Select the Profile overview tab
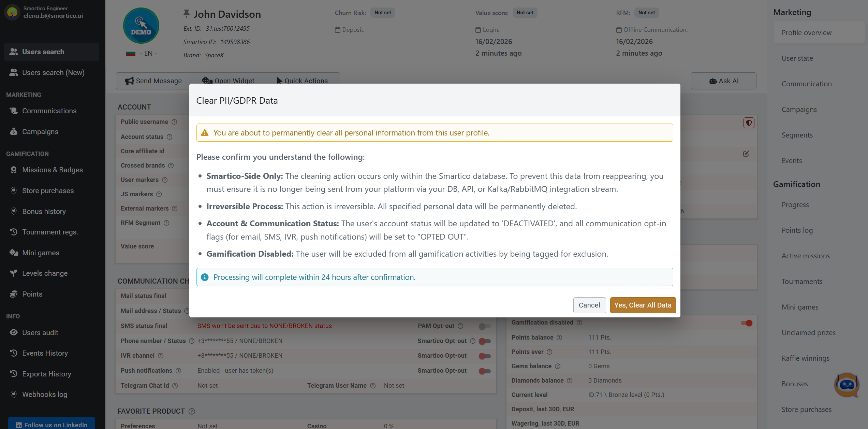 pos(806,33)
